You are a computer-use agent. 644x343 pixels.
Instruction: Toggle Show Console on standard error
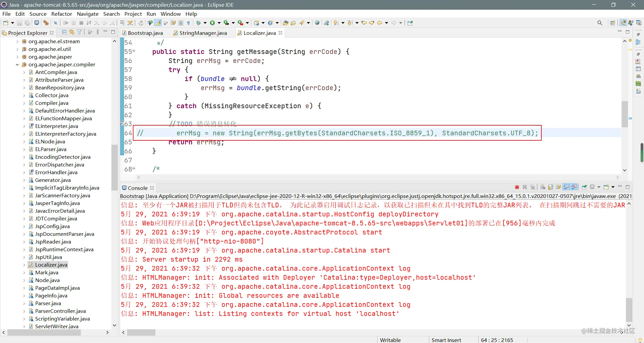pos(574,187)
